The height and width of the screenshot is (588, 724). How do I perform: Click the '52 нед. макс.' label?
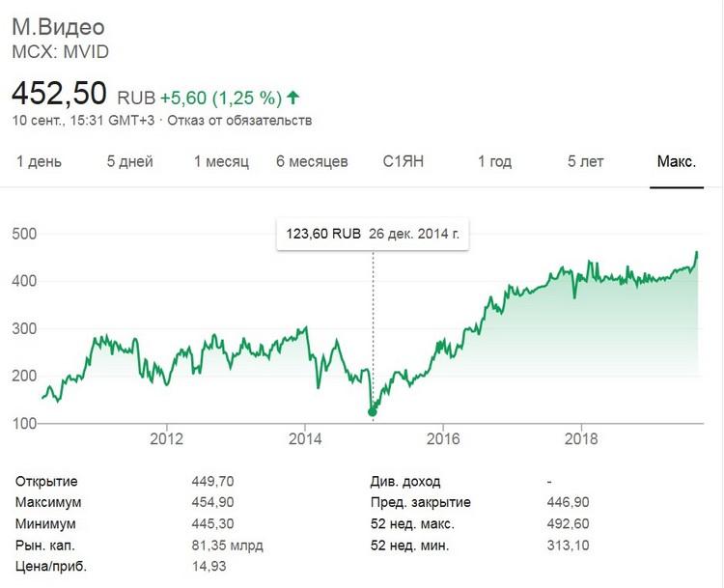(412, 524)
